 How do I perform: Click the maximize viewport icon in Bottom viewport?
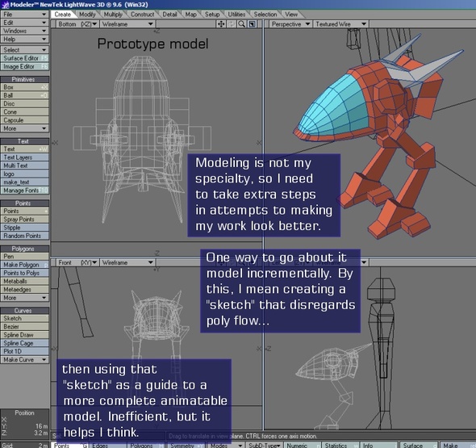pyautogui.click(x=252, y=24)
